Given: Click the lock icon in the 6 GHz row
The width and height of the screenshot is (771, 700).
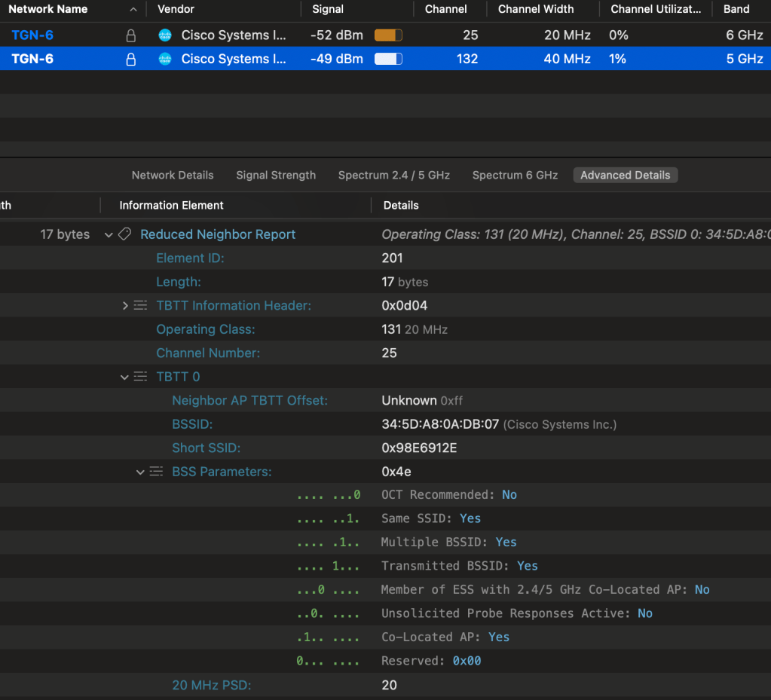Looking at the screenshot, I should click(131, 35).
